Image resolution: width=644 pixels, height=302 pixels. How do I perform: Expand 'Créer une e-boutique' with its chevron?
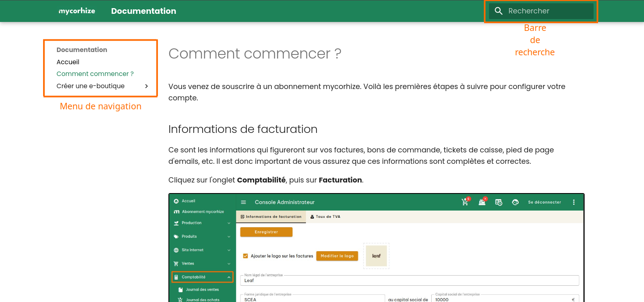pyautogui.click(x=146, y=86)
